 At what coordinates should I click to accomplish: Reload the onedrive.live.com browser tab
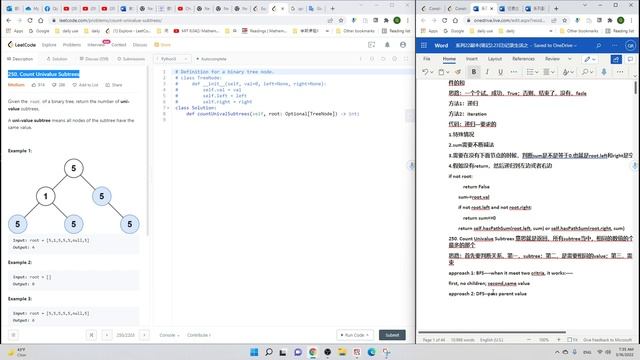click(444, 20)
